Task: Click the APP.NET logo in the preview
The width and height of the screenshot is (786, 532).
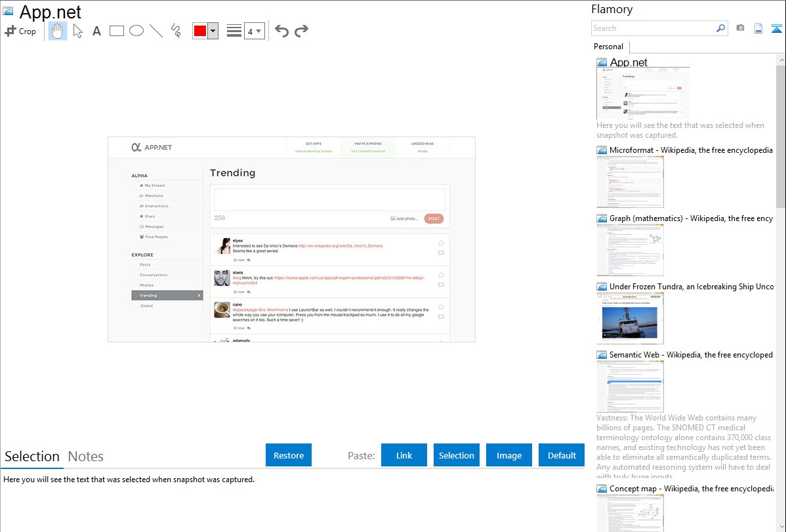Action: pyautogui.click(x=152, y=148)
